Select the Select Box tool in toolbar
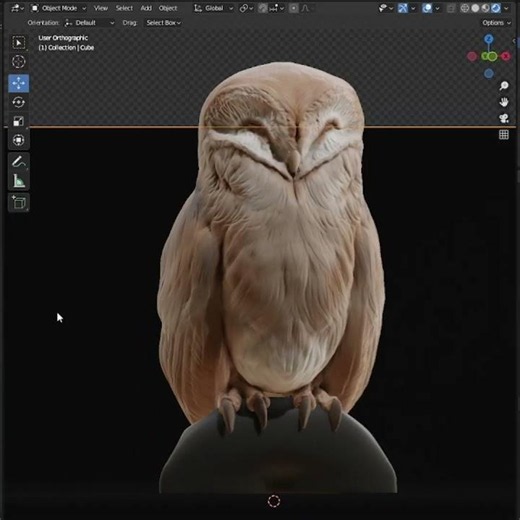 point(18,43)
